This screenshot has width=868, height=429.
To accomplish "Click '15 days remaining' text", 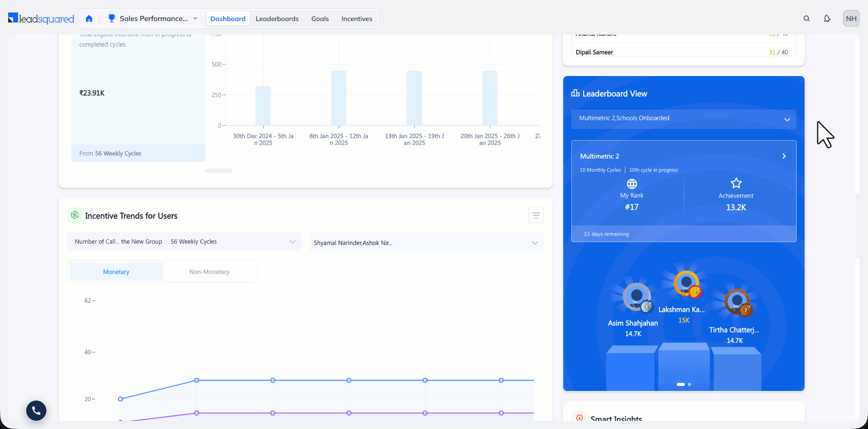I will pyautogui.click(x=606, y=234).
